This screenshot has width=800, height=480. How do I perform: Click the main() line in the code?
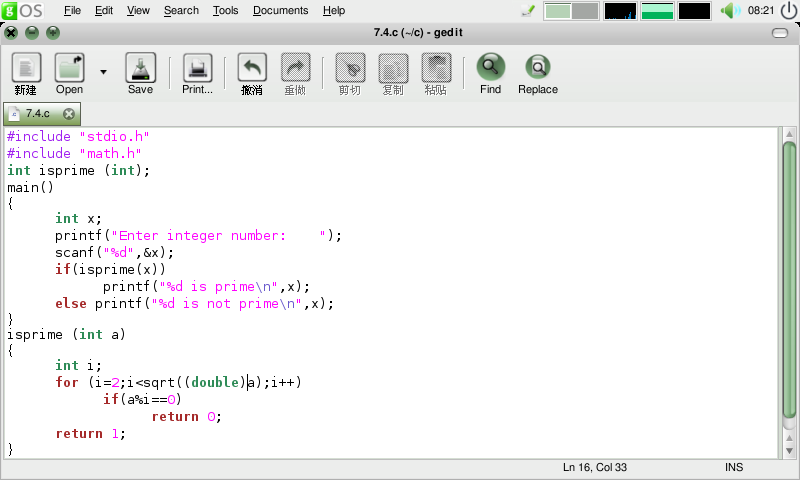point(30,187)
